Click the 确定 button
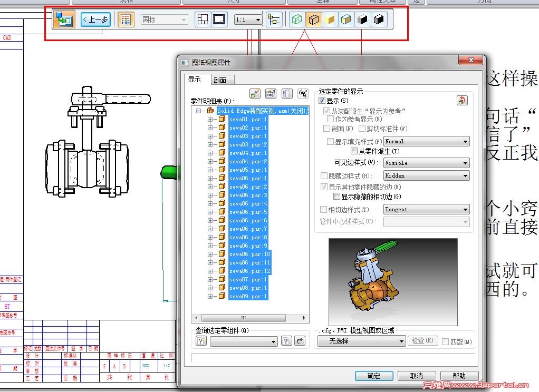Screen dimensions: 539x392 (x=374, y=376)
